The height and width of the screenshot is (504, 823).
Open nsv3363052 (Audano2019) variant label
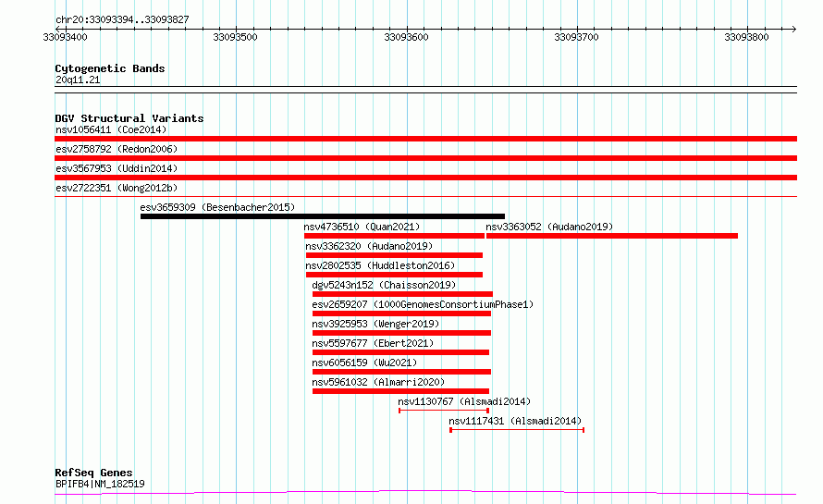(x=549, y=227)
